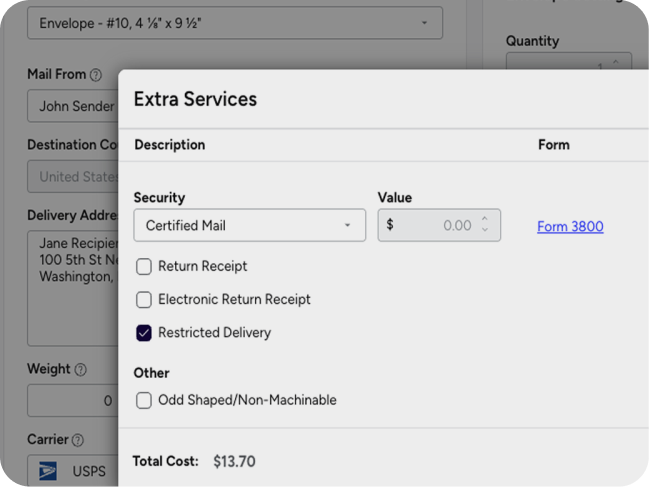Screen dimensions: 649x487
Task: Click the Other section heading
Action: tap(151, 373)
